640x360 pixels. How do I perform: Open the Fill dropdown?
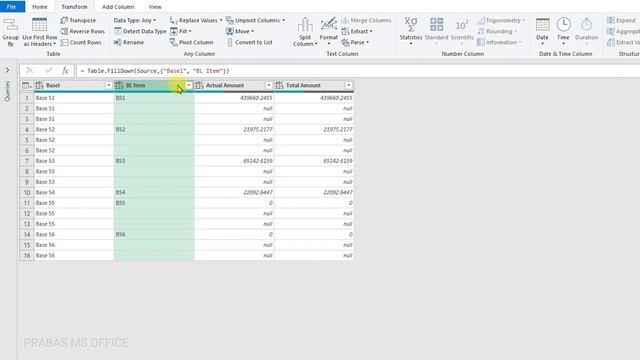pos(181,31)
